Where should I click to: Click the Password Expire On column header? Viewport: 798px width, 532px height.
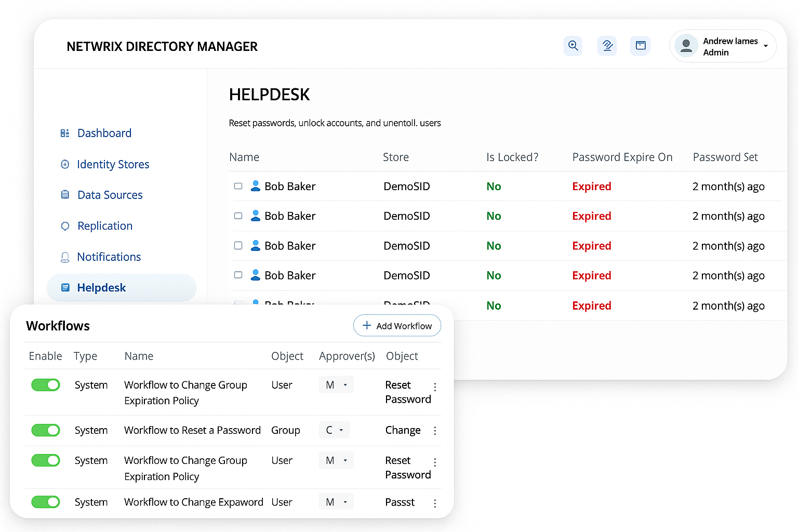click(622, 157)
